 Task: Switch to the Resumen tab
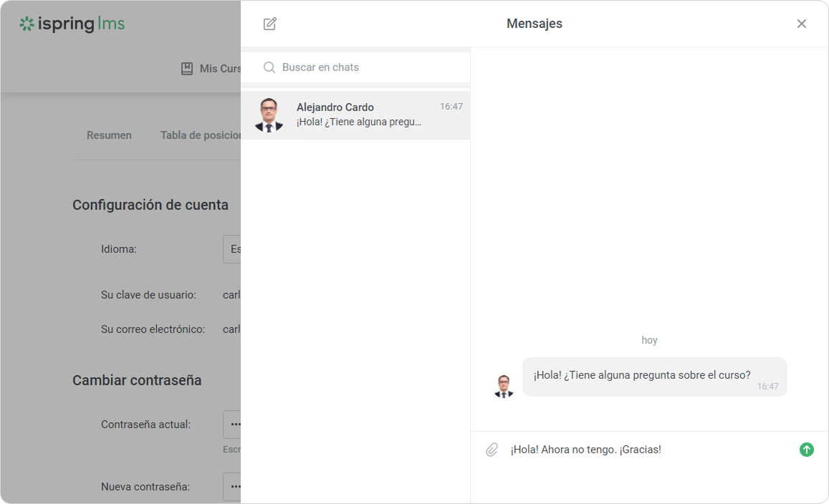click(109, 135)
